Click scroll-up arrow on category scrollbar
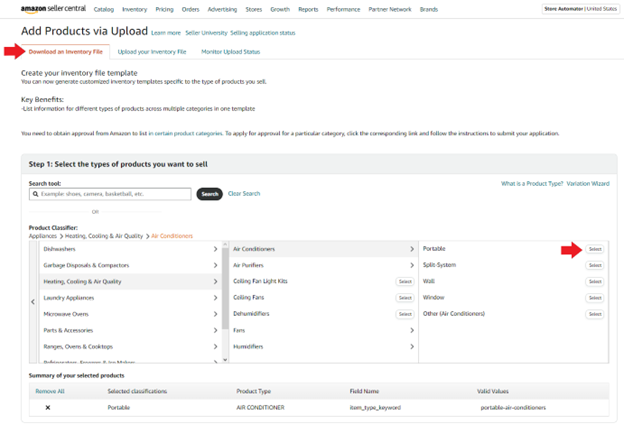Screen dimensions: 624x424 pos(225,244)
